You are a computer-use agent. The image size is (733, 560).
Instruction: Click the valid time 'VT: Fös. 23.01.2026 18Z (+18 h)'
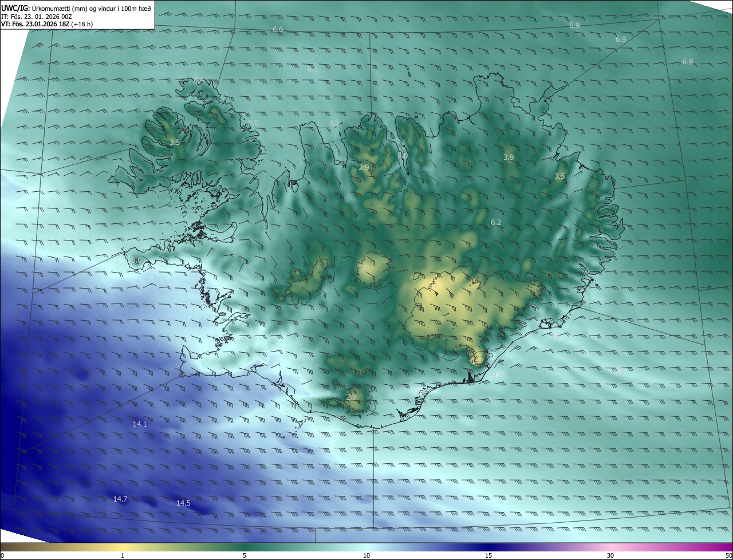[48, 24]
